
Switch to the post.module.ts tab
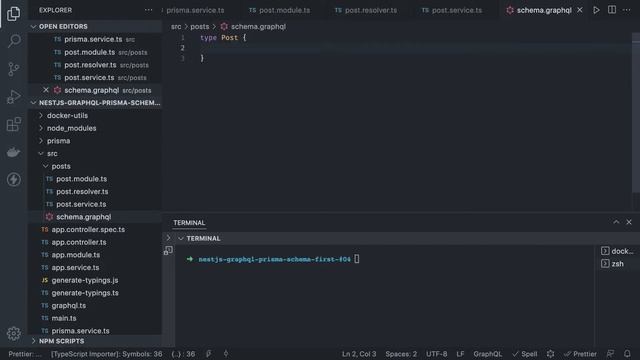(280, 10)
